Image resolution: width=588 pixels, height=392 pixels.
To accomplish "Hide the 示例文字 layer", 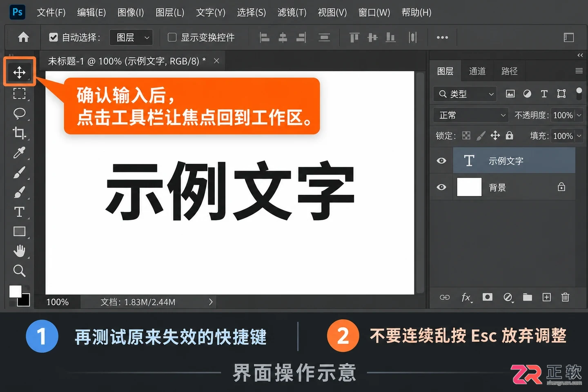I will pyautogui.click(x=441, y=161).
